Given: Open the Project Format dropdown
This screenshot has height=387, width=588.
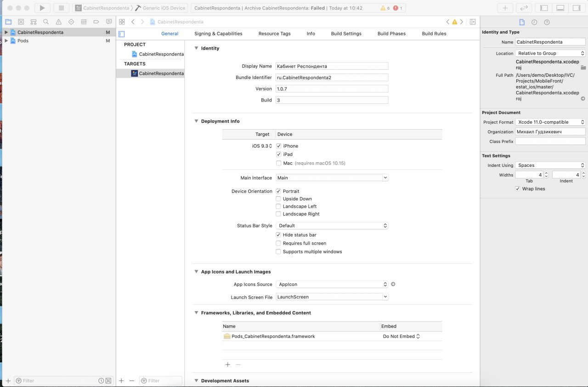Looking at the screenshot, I should (550, 122).
